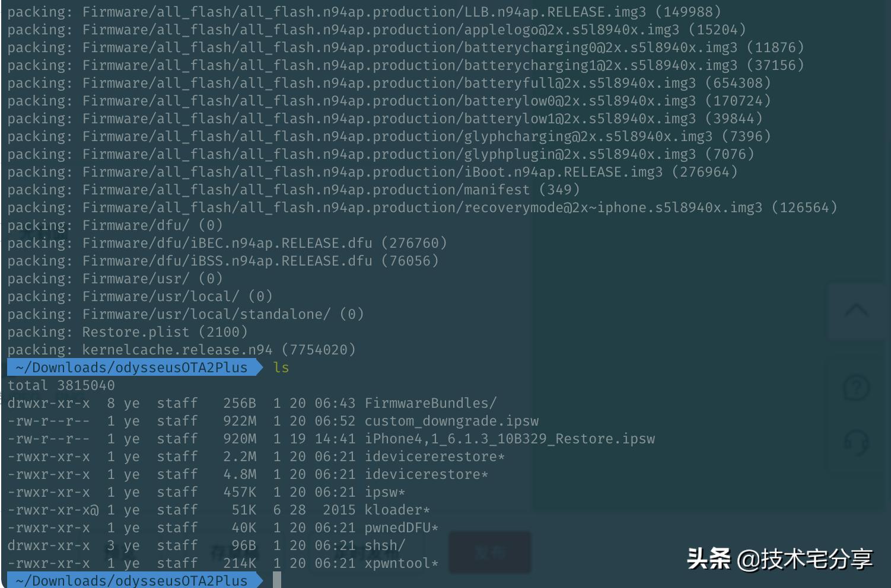Select the custom_downgrade.ipsw file name
Image resolution: width=891 pixels, height=588 pixels.
452,421
